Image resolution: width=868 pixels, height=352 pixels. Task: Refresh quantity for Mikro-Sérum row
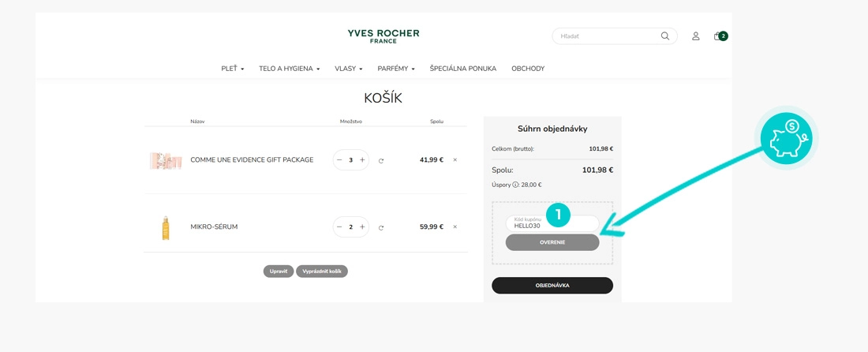(x=381, y=227)
